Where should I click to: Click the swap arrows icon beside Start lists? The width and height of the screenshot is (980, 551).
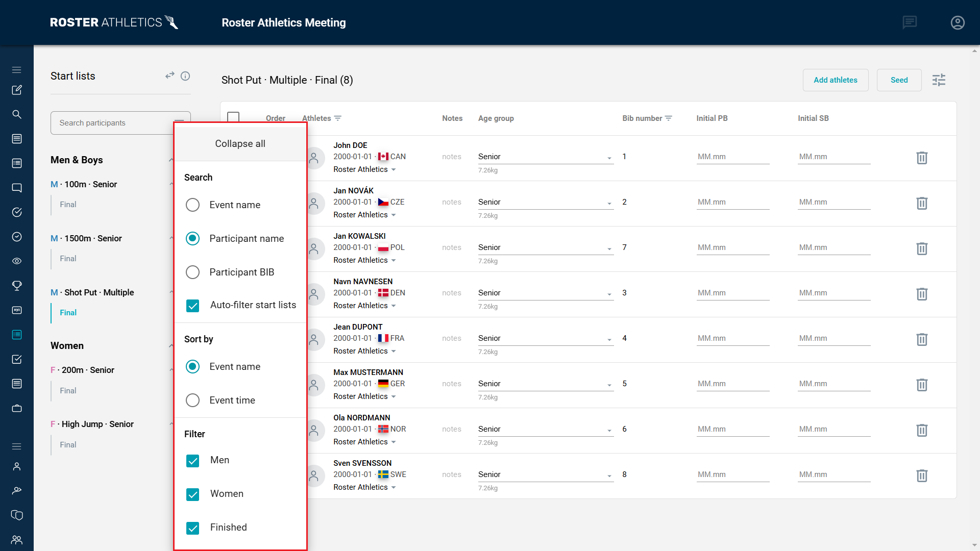[x=170, y=76]
